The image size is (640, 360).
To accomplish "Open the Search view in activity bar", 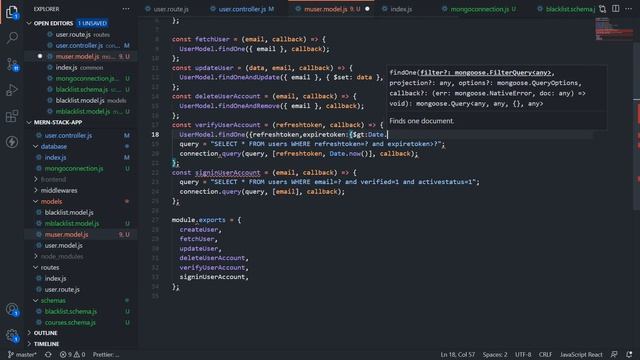I will pyautogui.click(x=12, y=38).
